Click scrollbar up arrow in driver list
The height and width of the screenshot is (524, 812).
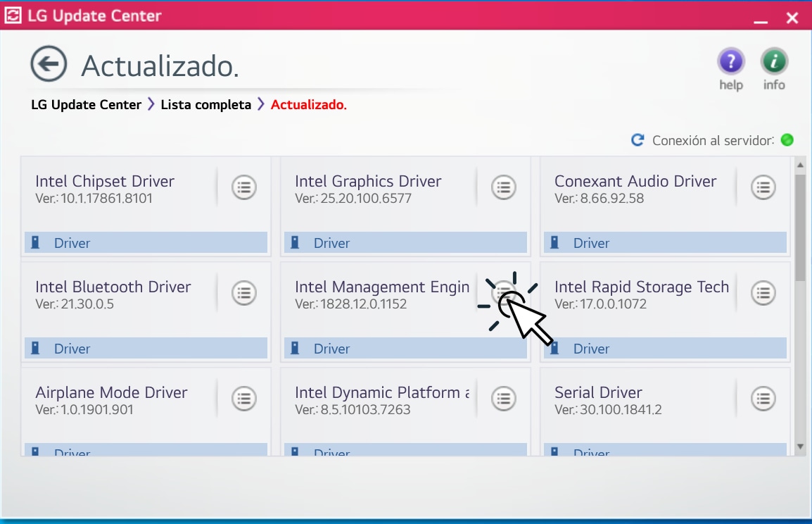pyautogui.click(x=800, y=165)
